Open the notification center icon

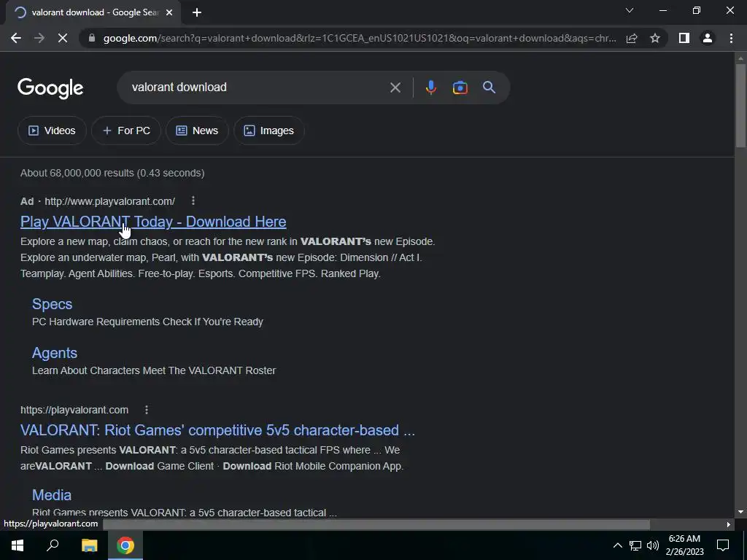tap(723, 545)
